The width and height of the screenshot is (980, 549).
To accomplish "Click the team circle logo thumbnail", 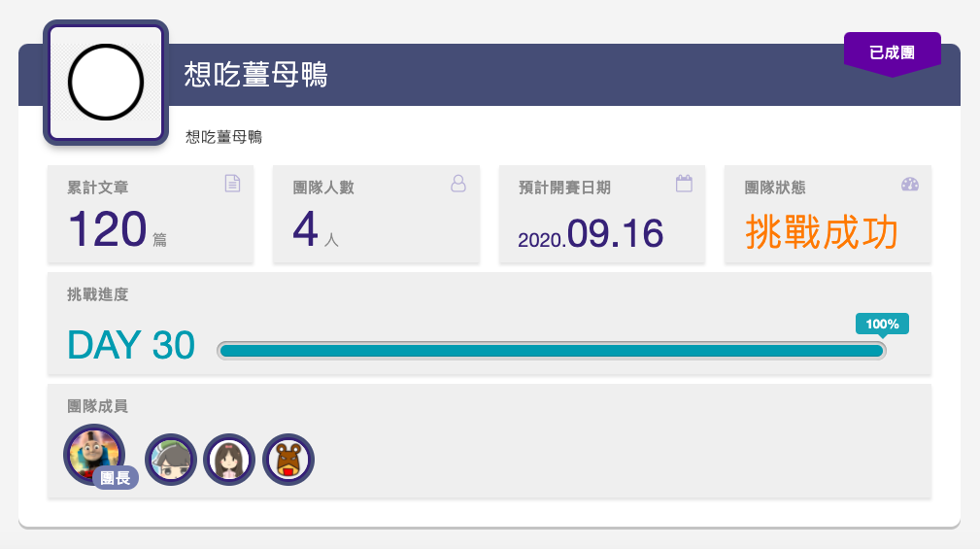I will click(x=106, y=83).
